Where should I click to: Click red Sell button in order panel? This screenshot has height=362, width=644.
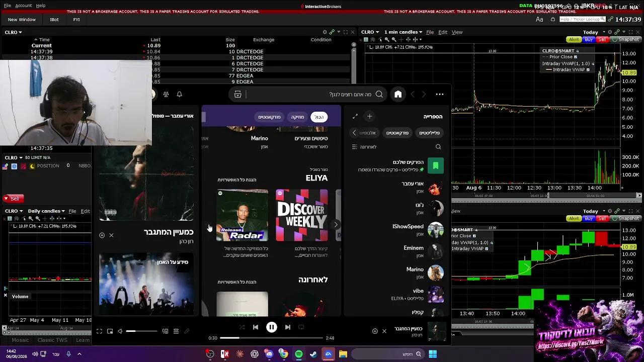(15, 199)
